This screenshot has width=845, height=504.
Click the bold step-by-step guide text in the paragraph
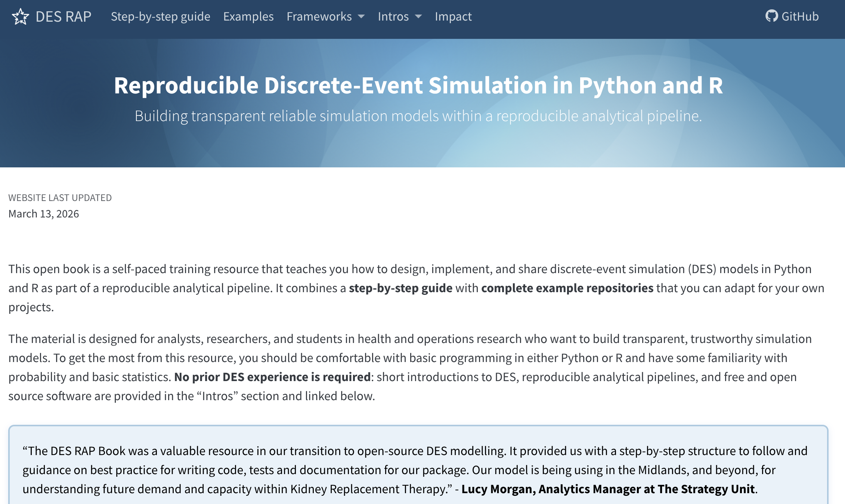pyautogui.click(x=400, y=288)
